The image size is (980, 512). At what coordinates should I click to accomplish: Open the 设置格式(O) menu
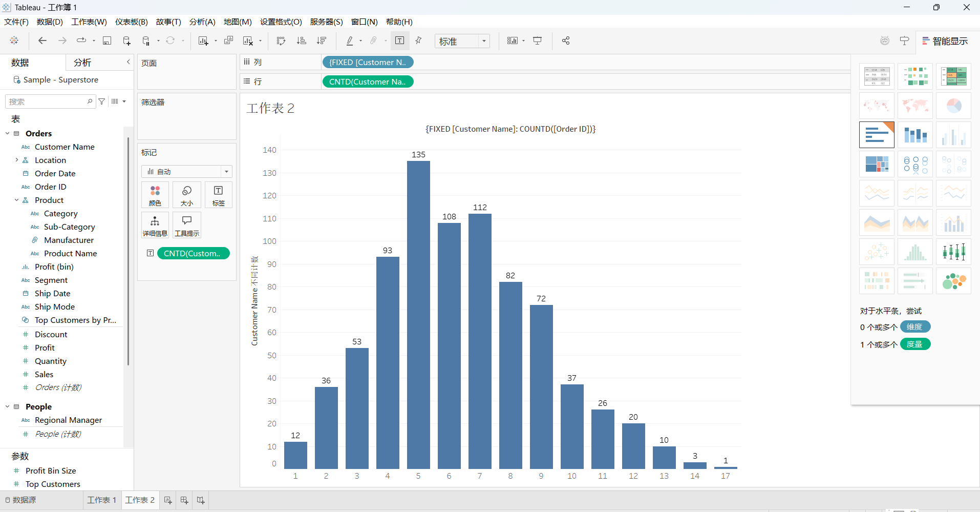(x=281, y=22)
